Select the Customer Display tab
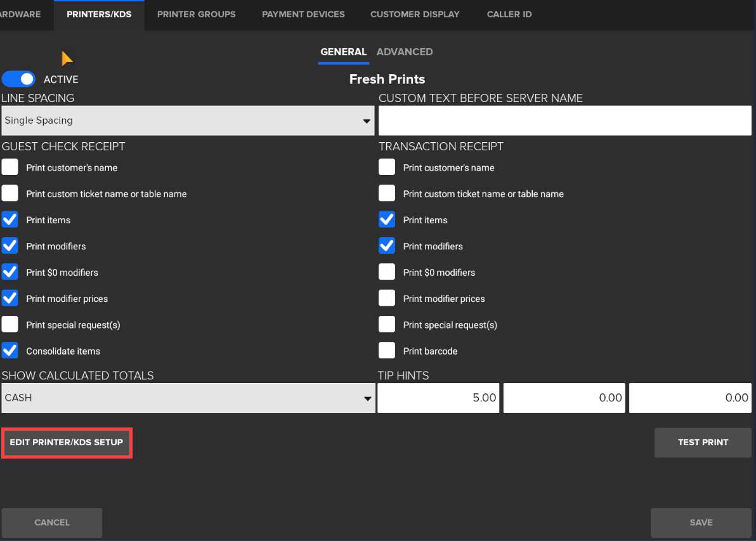Viewport: 756px width, 541px height. pyautogui.click(x=415, y=14)
